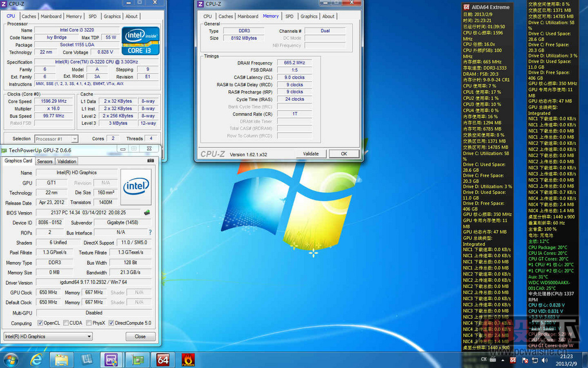Screen dimensions: 588x368
Task: Toggle the CUDA checkbox
Action: 66,323
